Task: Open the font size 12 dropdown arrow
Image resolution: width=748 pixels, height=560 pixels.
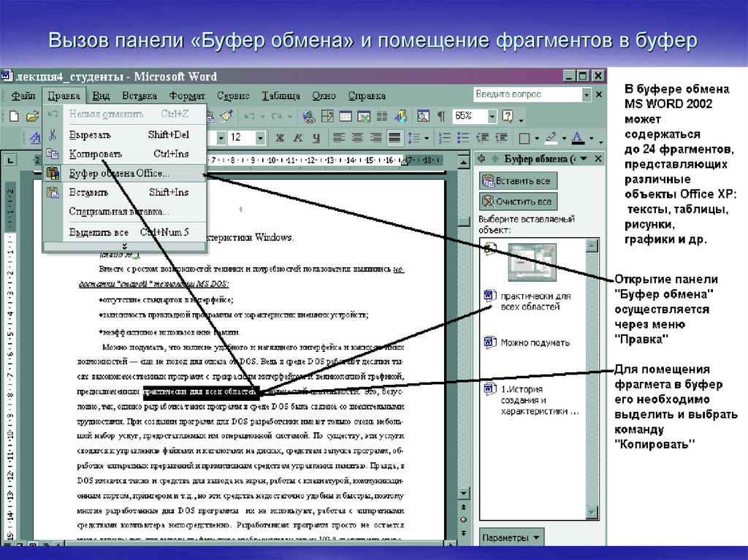Action: click(x=260, y=138)
